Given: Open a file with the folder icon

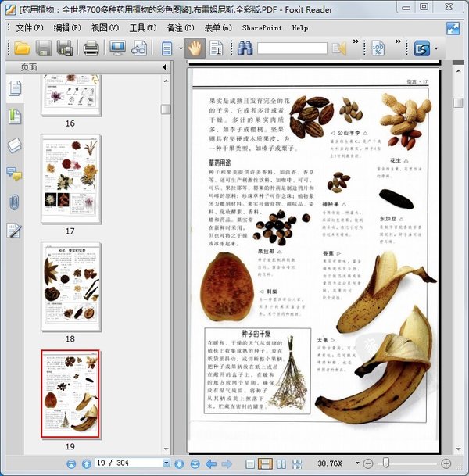Looking at the screenshot, I should [x=23, y=48].
